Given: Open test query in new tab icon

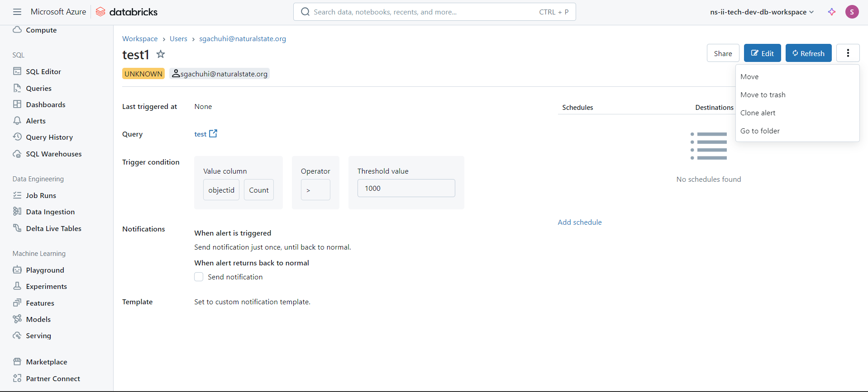Looking at the screenshot, I should [213, 133].
